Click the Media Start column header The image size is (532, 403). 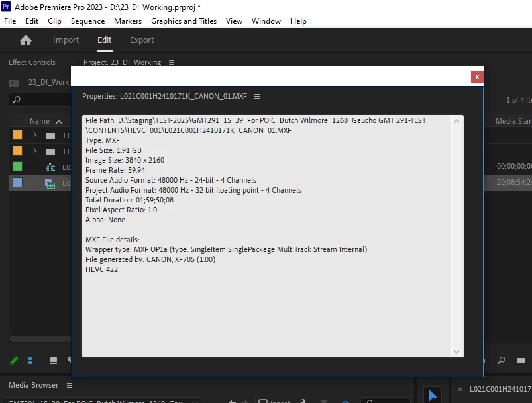pyautogui.click(x=513, y=121)
